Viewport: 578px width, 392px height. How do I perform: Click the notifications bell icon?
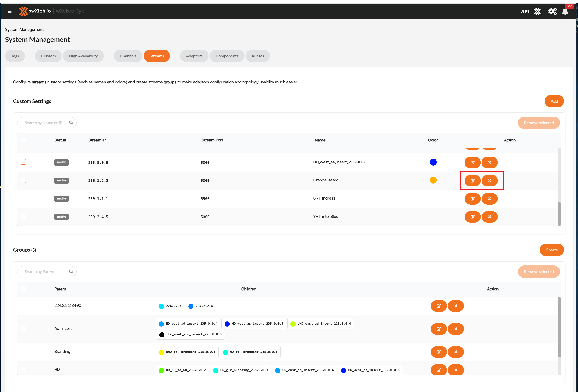coord(565,12)
